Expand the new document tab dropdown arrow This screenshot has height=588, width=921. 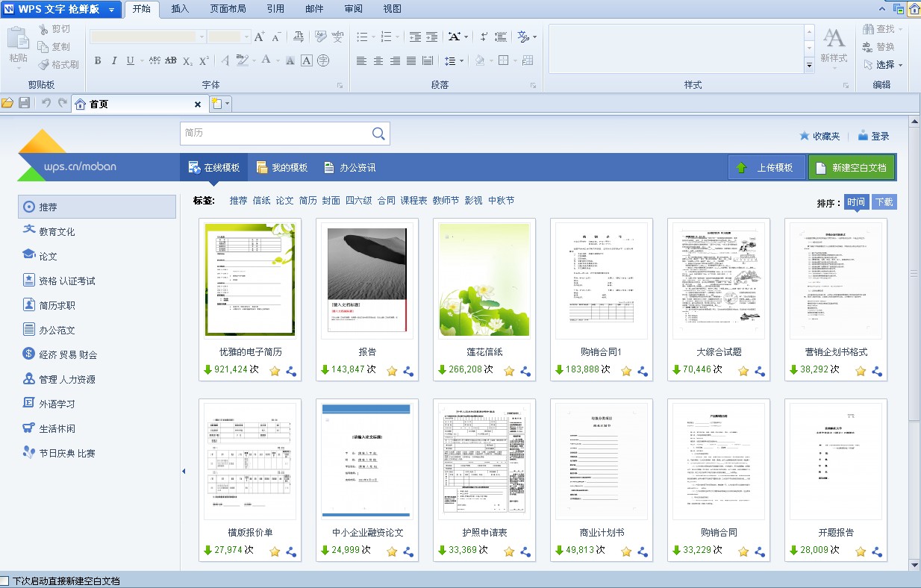click(228, 104)
